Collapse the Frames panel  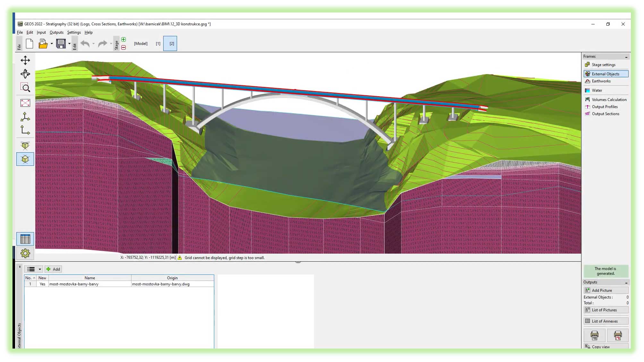pos(626,57)
